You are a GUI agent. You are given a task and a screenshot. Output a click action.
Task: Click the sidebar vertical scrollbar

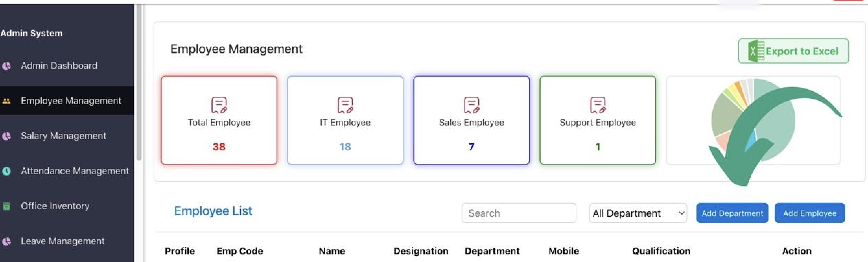pos(139,82)
